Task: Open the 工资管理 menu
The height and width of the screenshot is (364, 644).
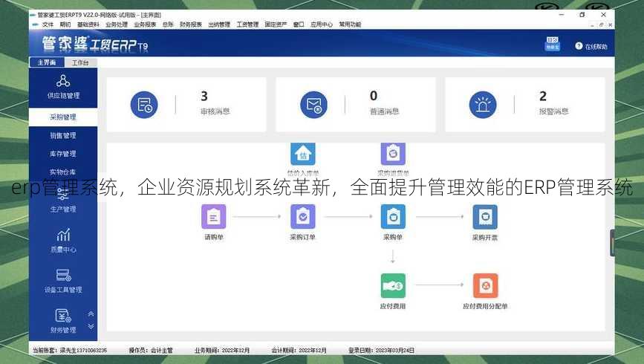Action: click(x=247, y=25)
